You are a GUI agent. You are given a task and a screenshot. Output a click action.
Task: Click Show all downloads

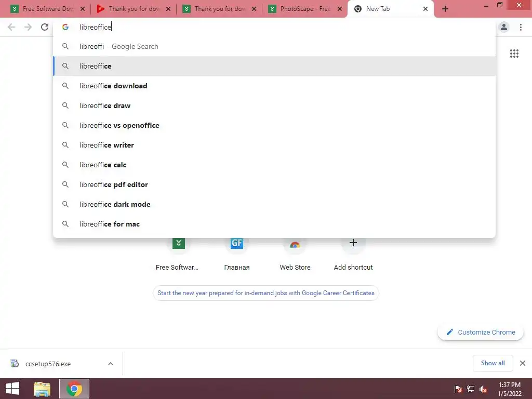coord(493,363)
